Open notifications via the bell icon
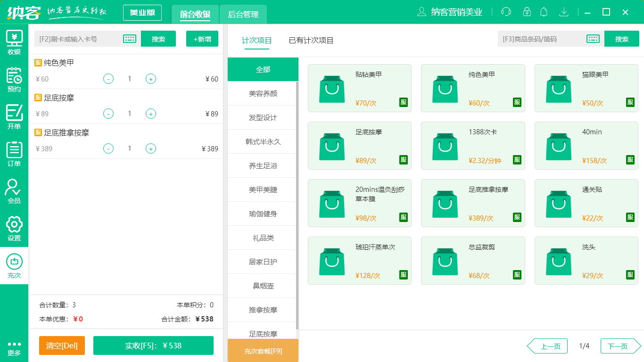This screenshot has width=644, height=362. (544, 12)
